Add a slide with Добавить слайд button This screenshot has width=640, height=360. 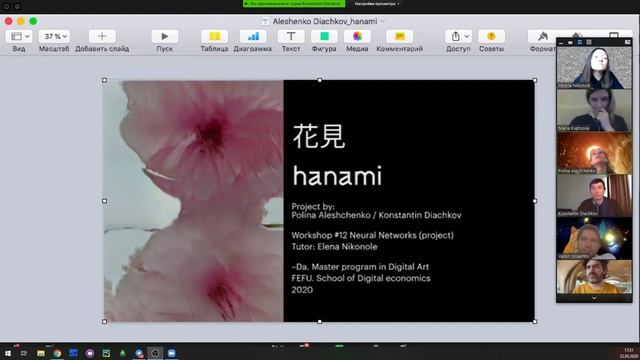[102, 36]
